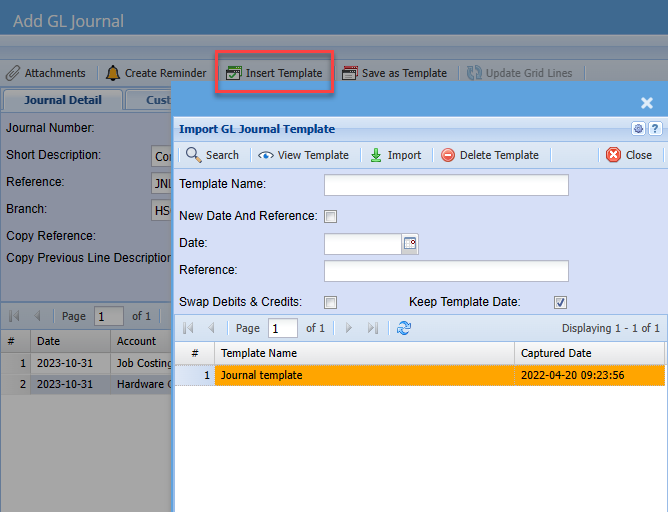
Task: Click Save as Template toolbar button
Action: tap(394, 73)
